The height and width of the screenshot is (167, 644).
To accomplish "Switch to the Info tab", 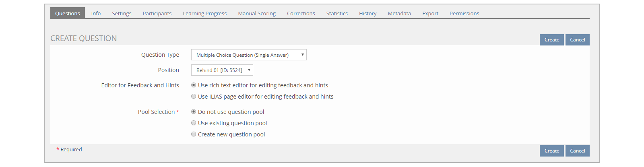I will pyautogui.click(x=96, y=13).
